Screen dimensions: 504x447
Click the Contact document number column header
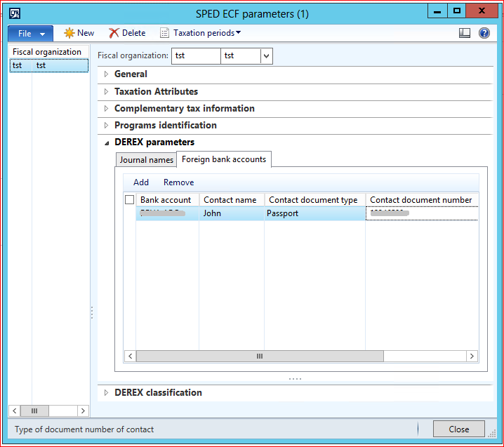[422, 200]
